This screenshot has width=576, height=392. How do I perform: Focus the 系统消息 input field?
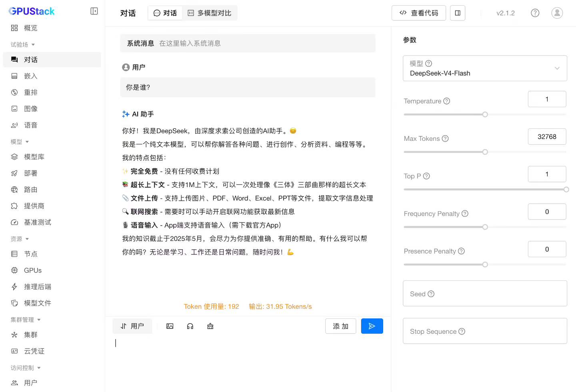(x=248, y=43)
